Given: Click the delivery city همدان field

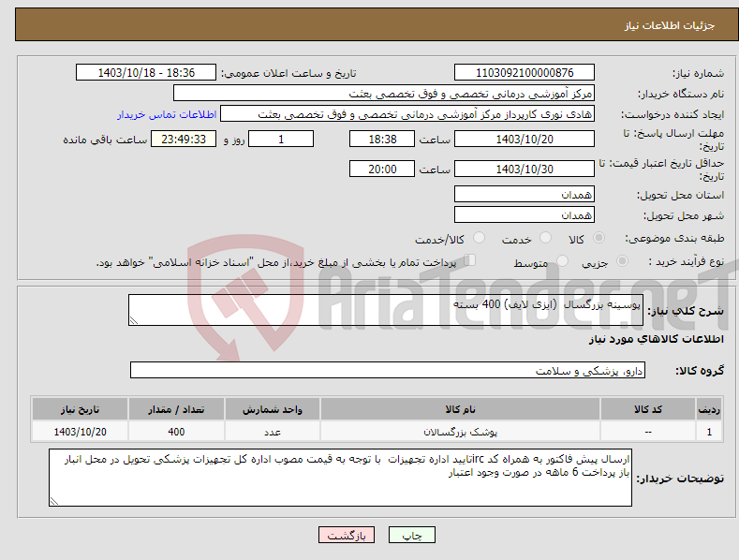Looking at the screenshot, I should (x=525, y=215).
